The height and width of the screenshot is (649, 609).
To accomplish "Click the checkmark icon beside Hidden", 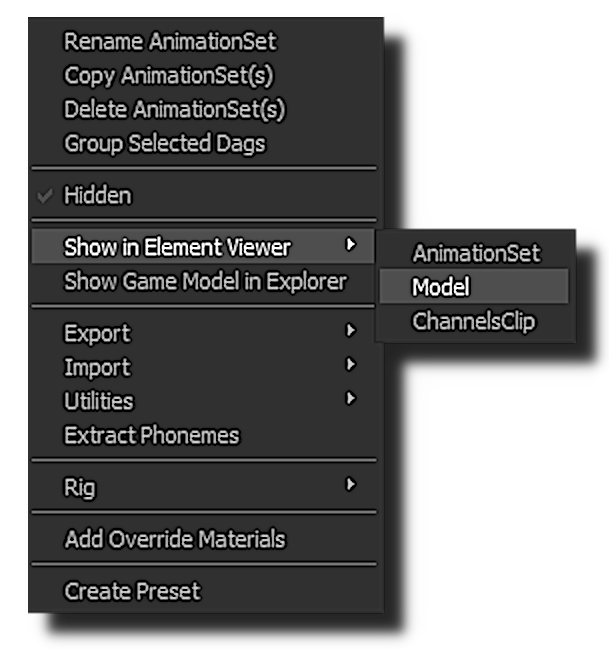I will [45, 196].
